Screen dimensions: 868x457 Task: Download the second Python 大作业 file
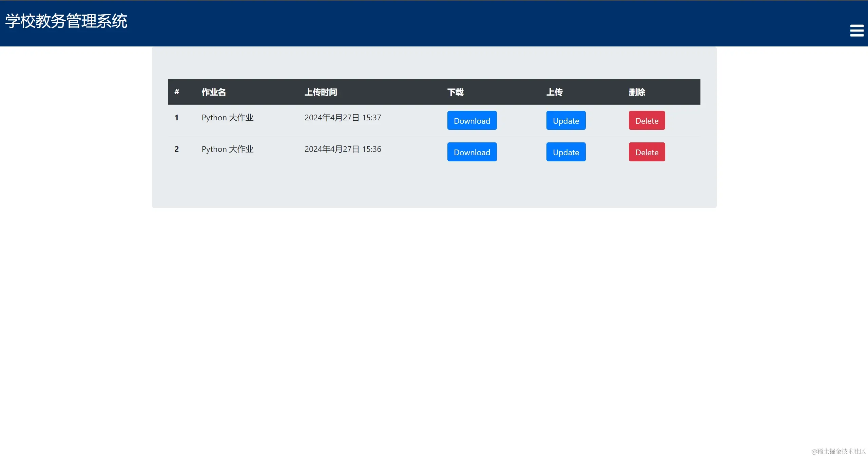(471, 152)
